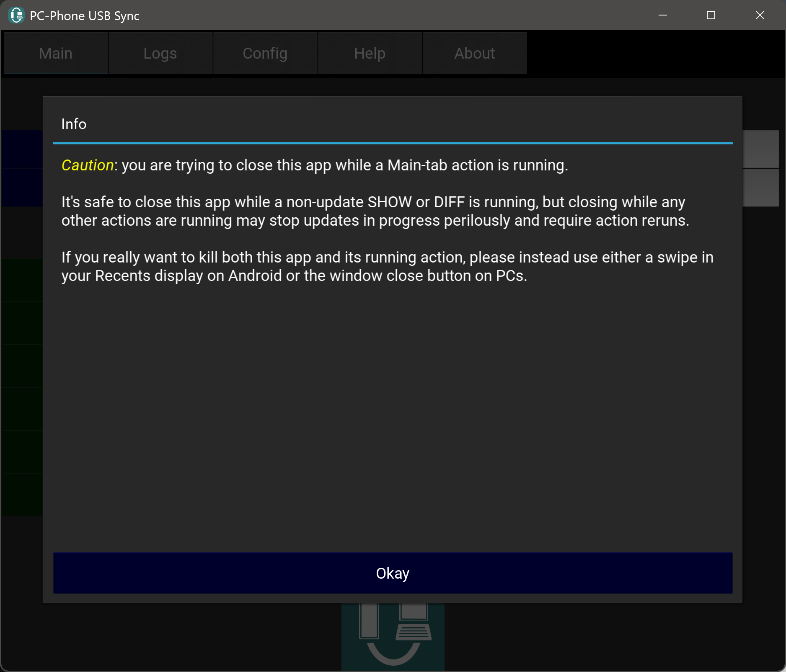Switch to the Main tab
The height and width of the screenshot is (672, 786).
56,53
